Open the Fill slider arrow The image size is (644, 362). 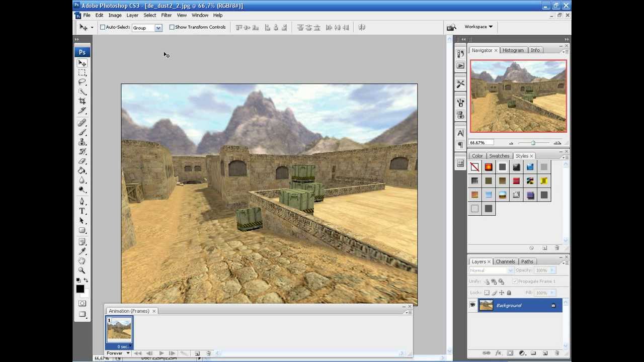click(552, 293)
